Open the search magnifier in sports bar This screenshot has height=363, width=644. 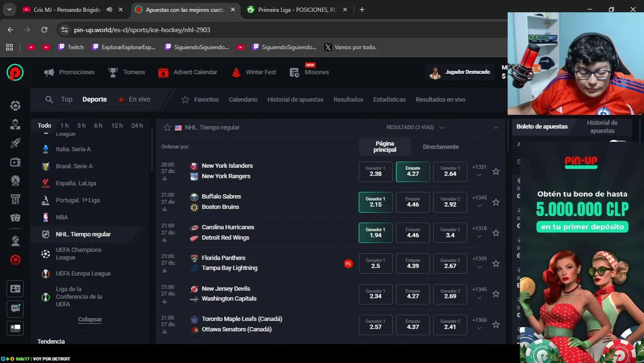[x=49, y=99]
